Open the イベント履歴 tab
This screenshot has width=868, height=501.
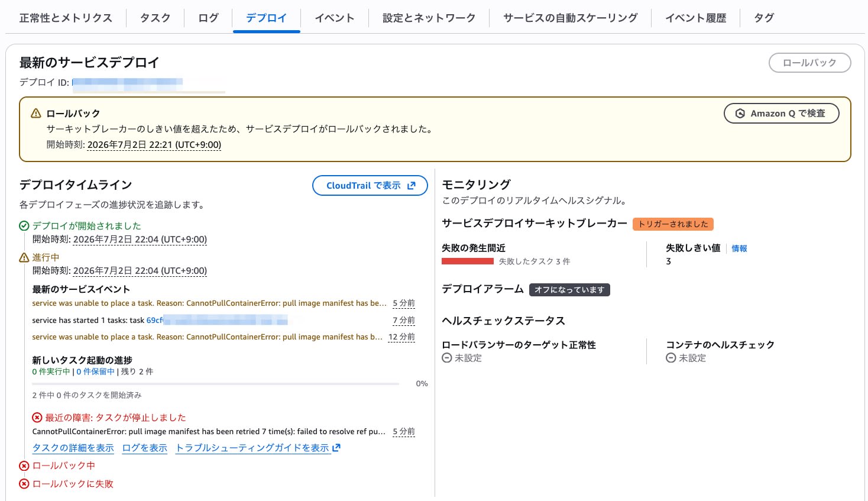[695, 18]
